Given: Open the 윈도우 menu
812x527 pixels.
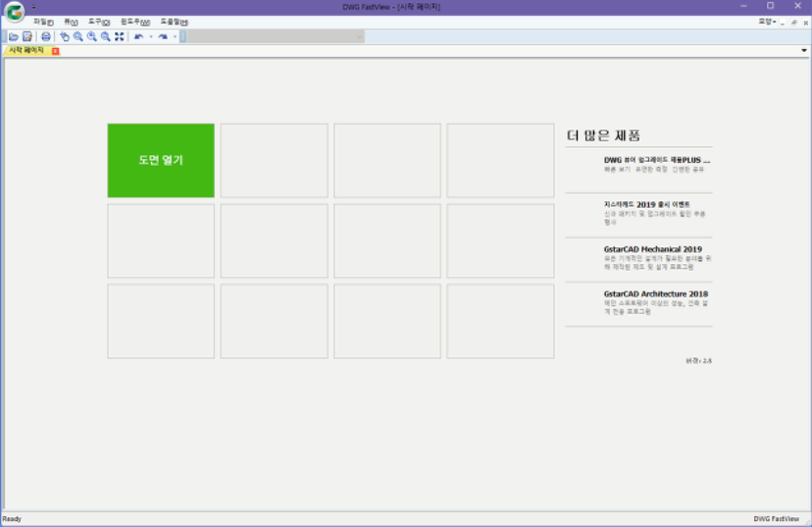Looking at the screenshot, I should pyautogui.click(x=135, y=22).
